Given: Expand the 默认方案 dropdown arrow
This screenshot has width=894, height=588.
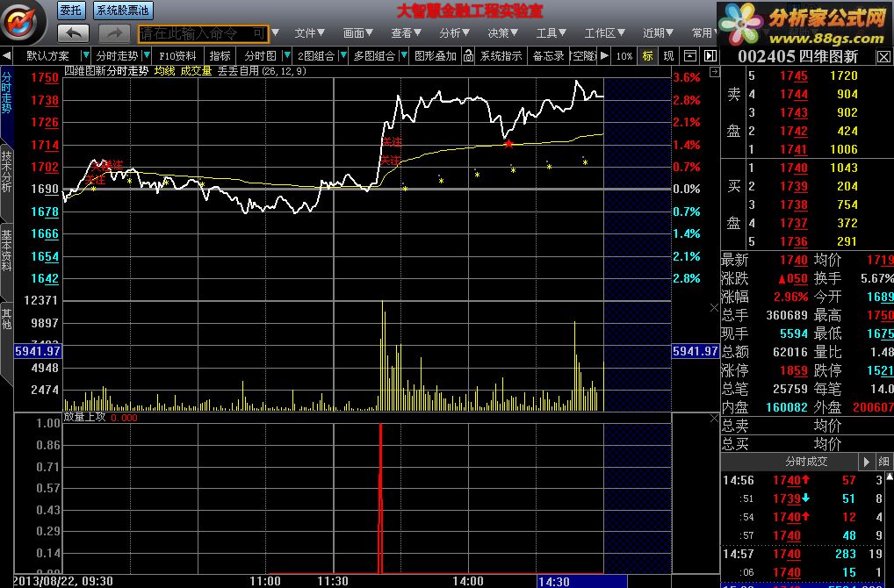Looking at the screenshot, I should tap(85, 56).
